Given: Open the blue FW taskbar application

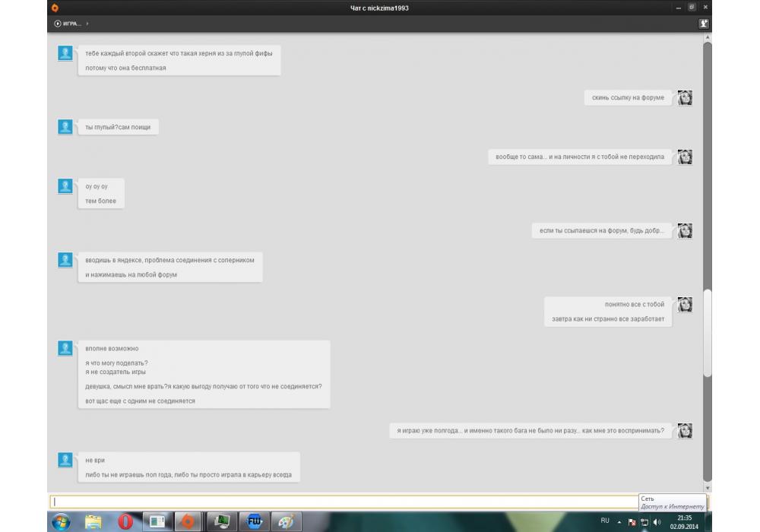Looking at the screenshot, I should (x=254, y=521).
